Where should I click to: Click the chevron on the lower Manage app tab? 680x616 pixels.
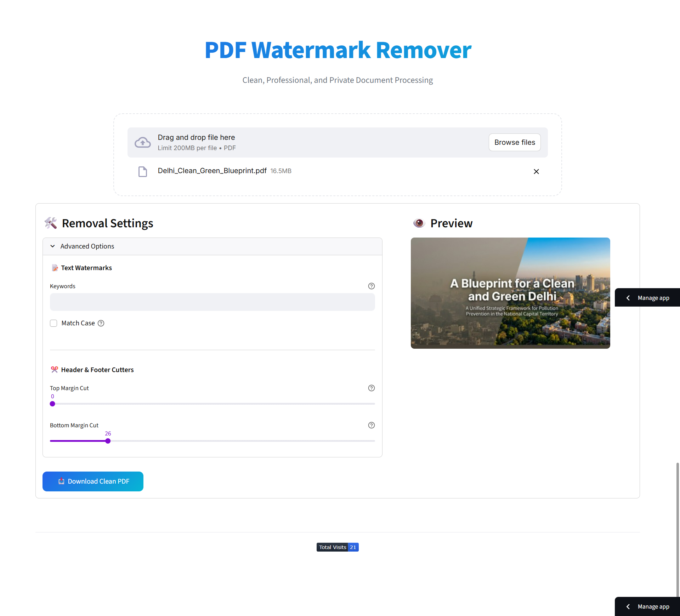629,606
